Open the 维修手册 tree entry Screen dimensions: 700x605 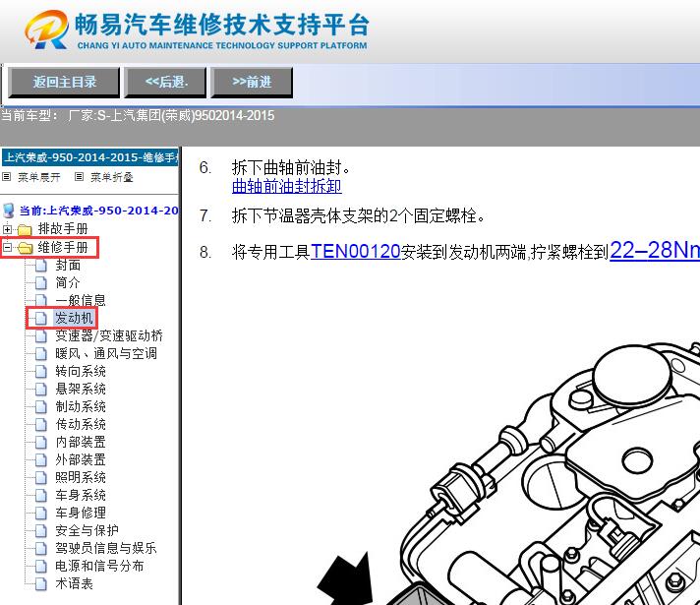(x=63, y=247)
